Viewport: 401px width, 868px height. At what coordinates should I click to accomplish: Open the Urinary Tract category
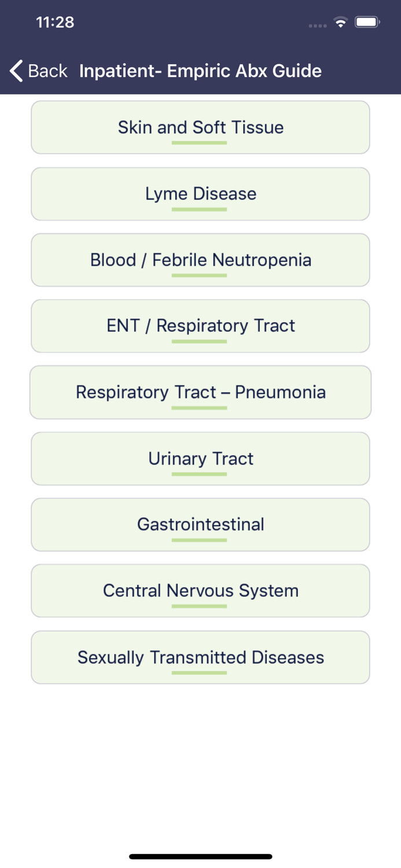point(200,458)
